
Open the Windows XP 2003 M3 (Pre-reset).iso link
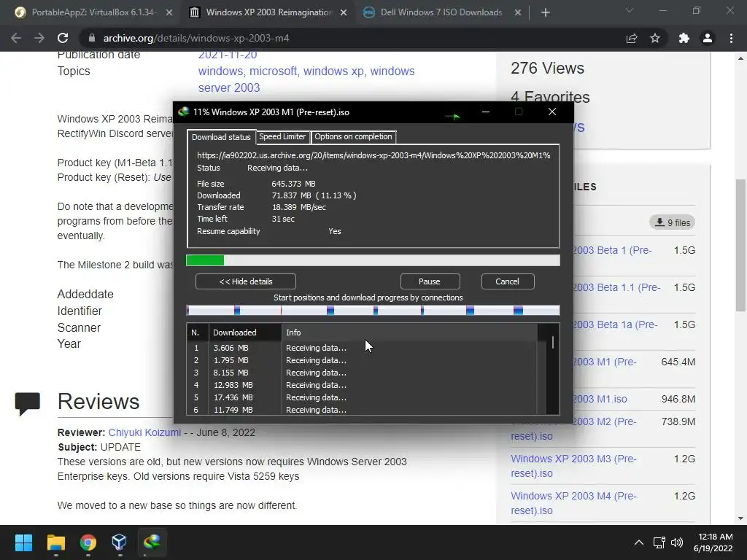pos(573,466)
